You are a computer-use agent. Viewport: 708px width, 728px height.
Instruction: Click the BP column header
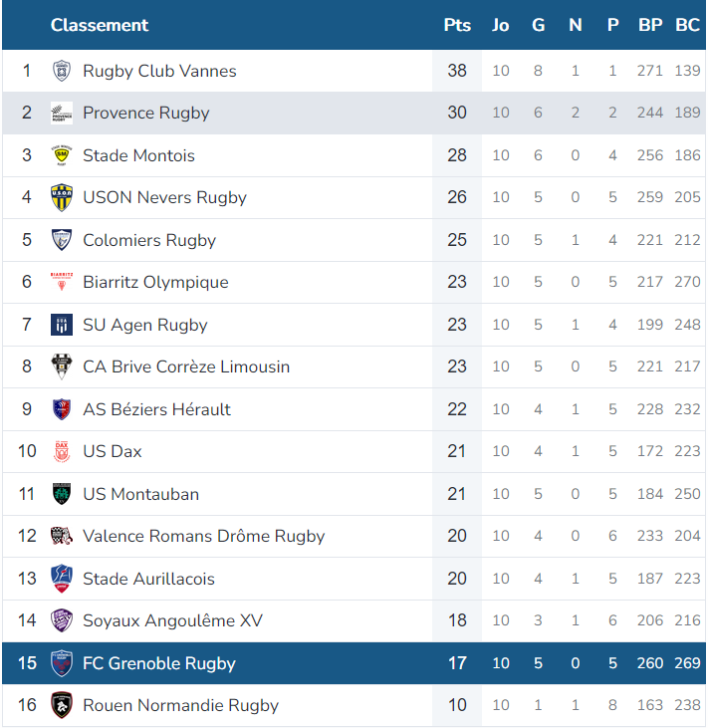(650, 25)
